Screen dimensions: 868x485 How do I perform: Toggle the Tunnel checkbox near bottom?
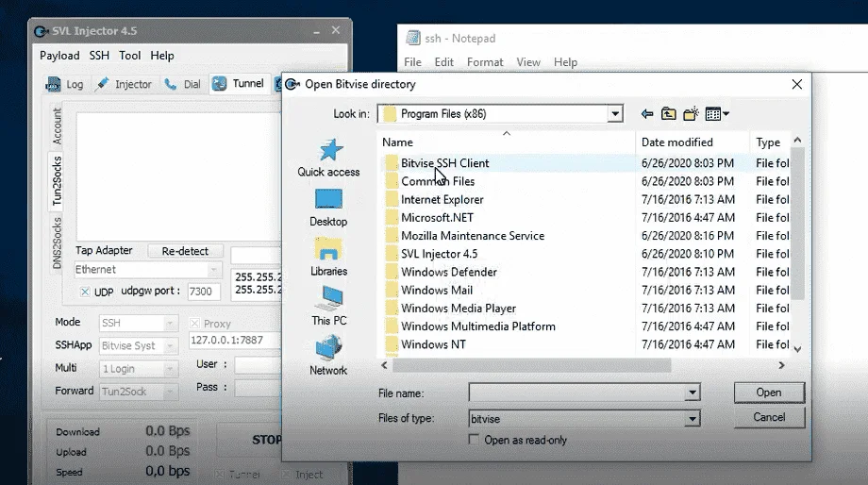[220, 475]
